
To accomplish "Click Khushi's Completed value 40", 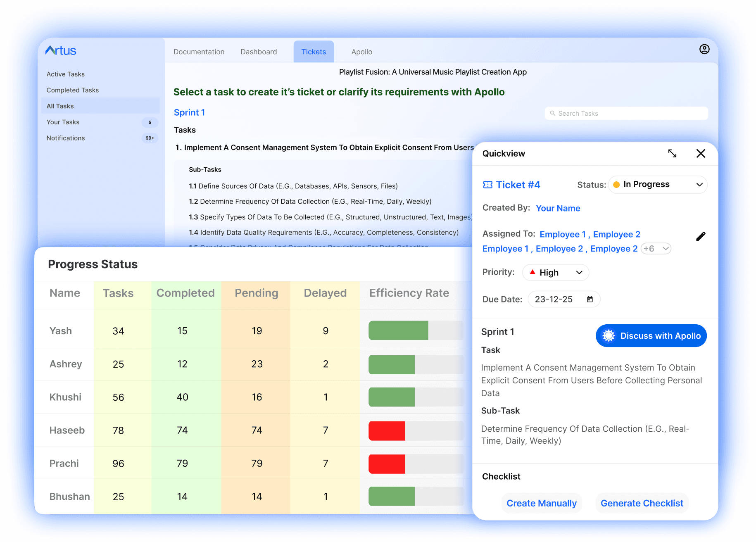I will click(x=182, y=397).
